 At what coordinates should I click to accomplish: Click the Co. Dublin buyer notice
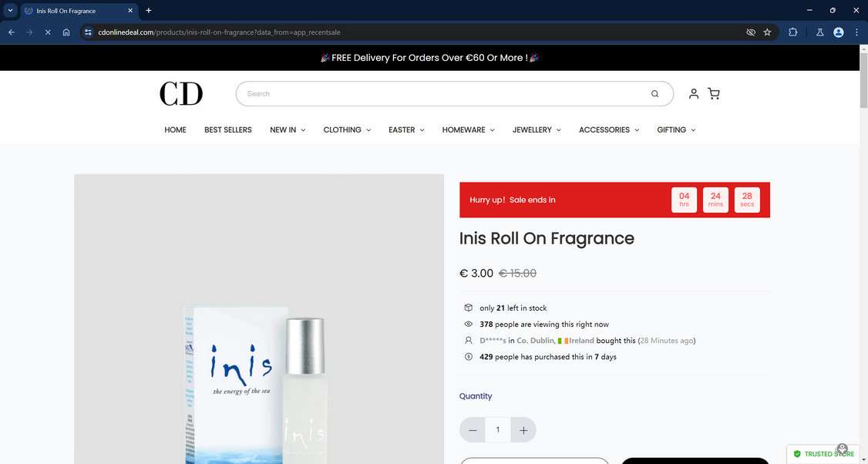(x=587, y=341)
